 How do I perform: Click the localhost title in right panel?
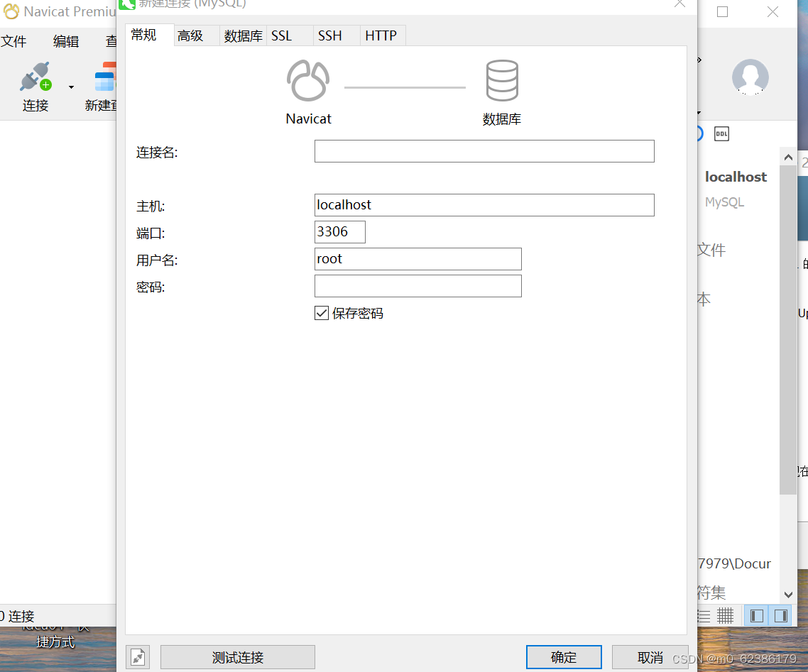pyautogui.click(x=736, y=177)
